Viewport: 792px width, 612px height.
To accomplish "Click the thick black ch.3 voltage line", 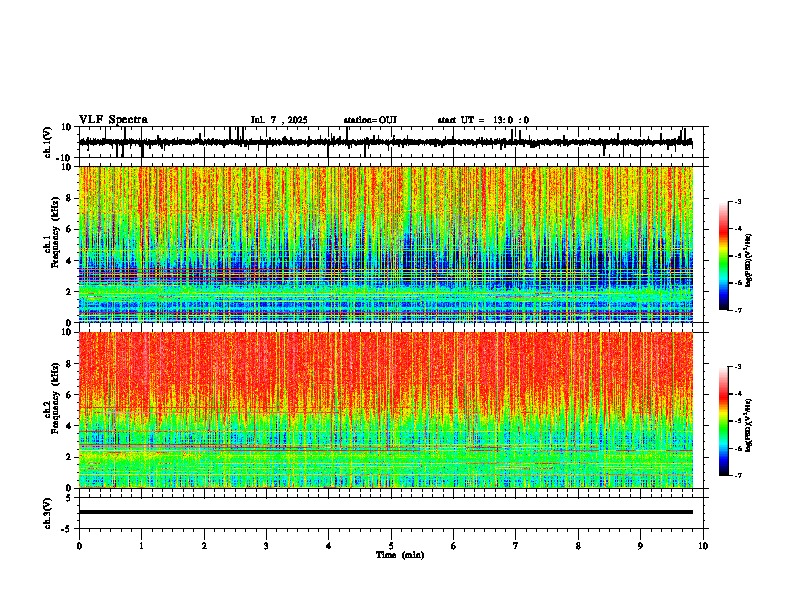I will 385,512.
